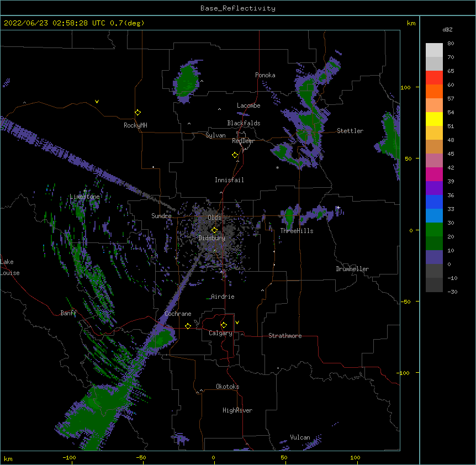Click the -50 tick on the right axis
The image size is (476, 465).
pos(405,302)
